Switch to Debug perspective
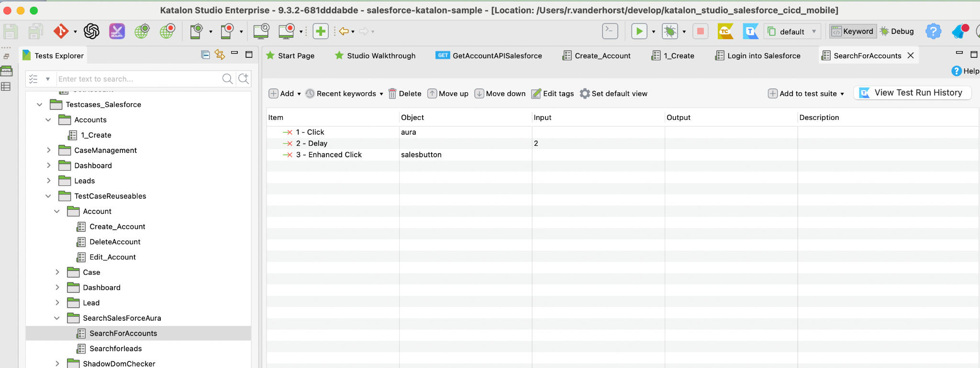The width and height of the screenshot is (980, 368). click(897, 32)
